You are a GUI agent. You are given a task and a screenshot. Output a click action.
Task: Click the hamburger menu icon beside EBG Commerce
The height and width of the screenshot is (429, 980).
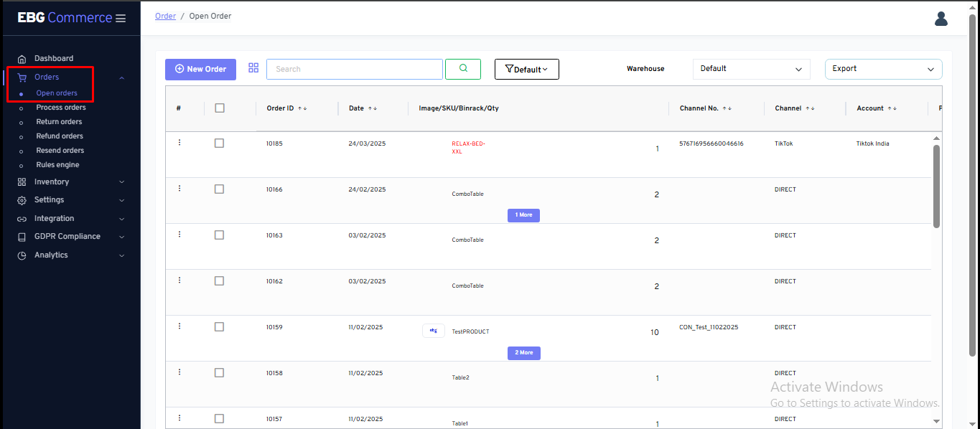coord(121,18)
